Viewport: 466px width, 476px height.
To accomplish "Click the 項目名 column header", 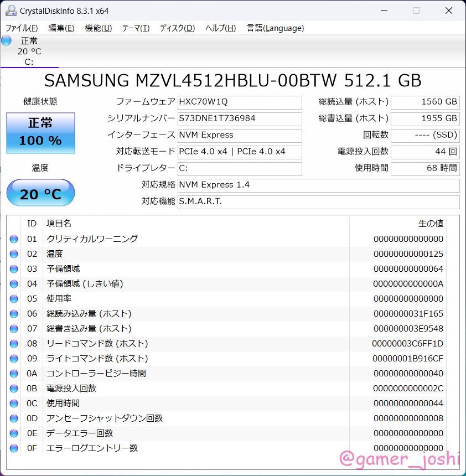I will point(196,224).
